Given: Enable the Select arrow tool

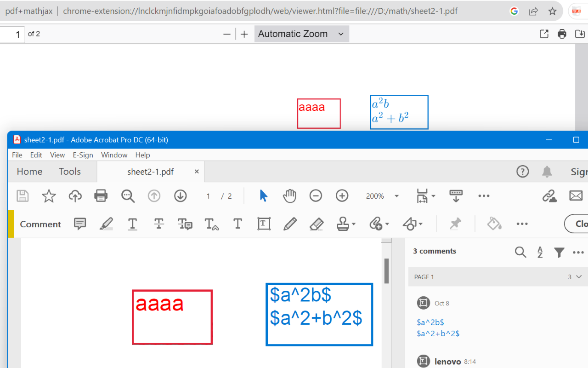Looking at the screenshot, I should click(263, 195).
